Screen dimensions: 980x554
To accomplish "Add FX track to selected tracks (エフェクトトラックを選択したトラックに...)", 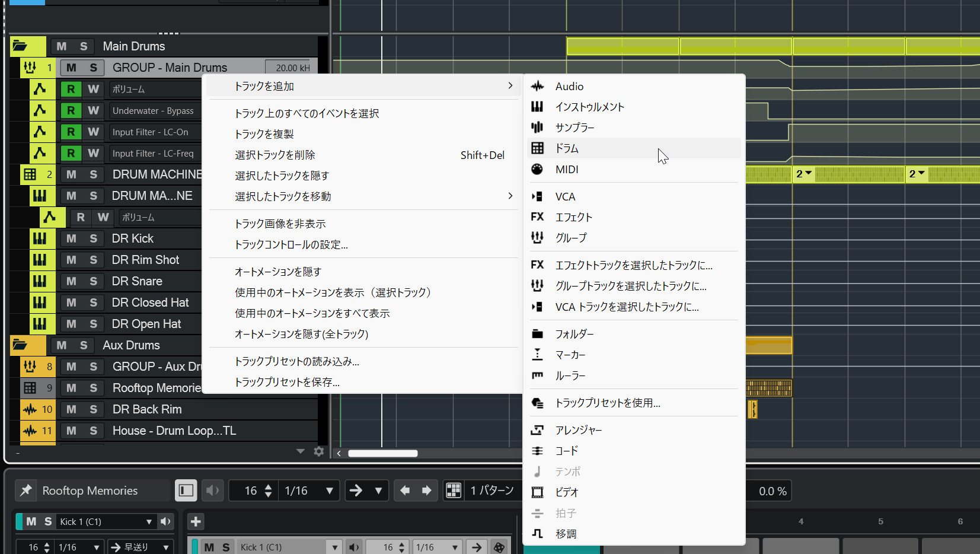I will pyautogui.click(x=634, y=265).
